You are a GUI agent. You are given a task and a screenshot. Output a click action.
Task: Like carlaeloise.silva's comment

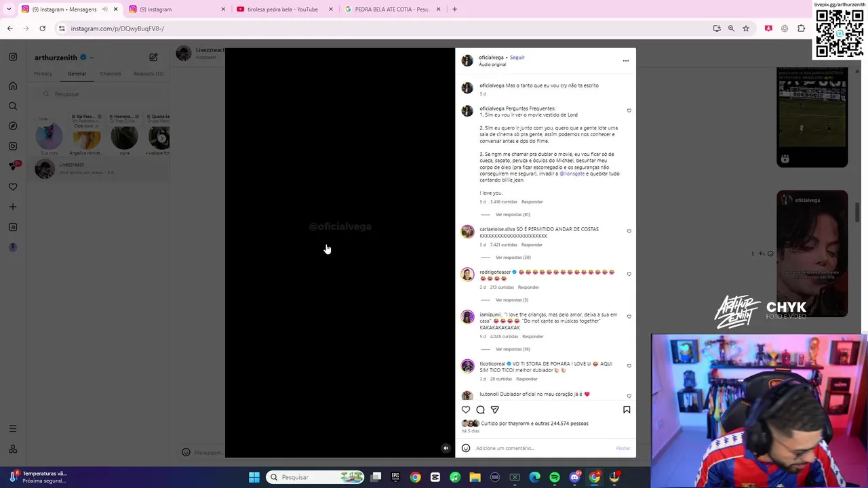629,231
